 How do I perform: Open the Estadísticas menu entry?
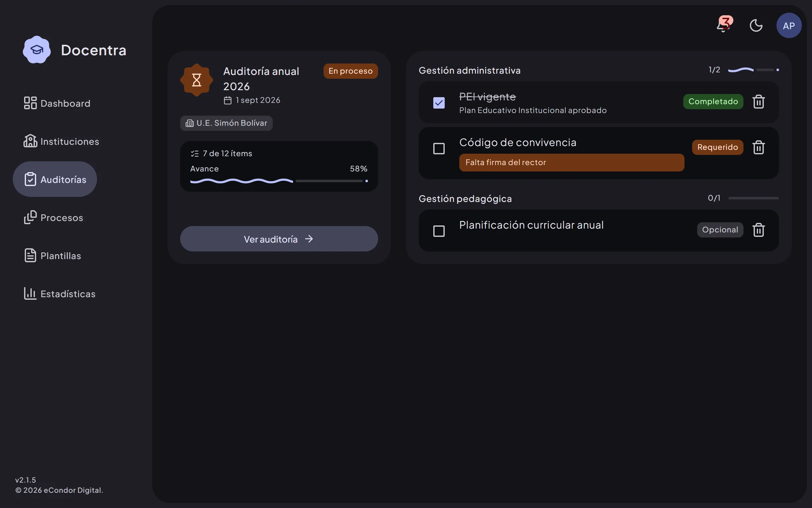pos(59,294)
